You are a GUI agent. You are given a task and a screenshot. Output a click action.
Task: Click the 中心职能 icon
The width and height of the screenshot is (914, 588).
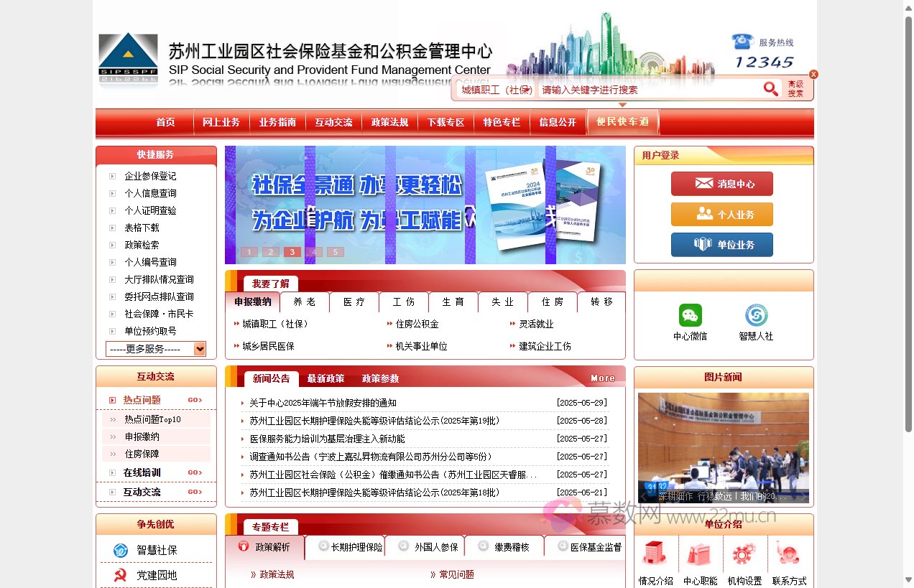coord(699,553)
